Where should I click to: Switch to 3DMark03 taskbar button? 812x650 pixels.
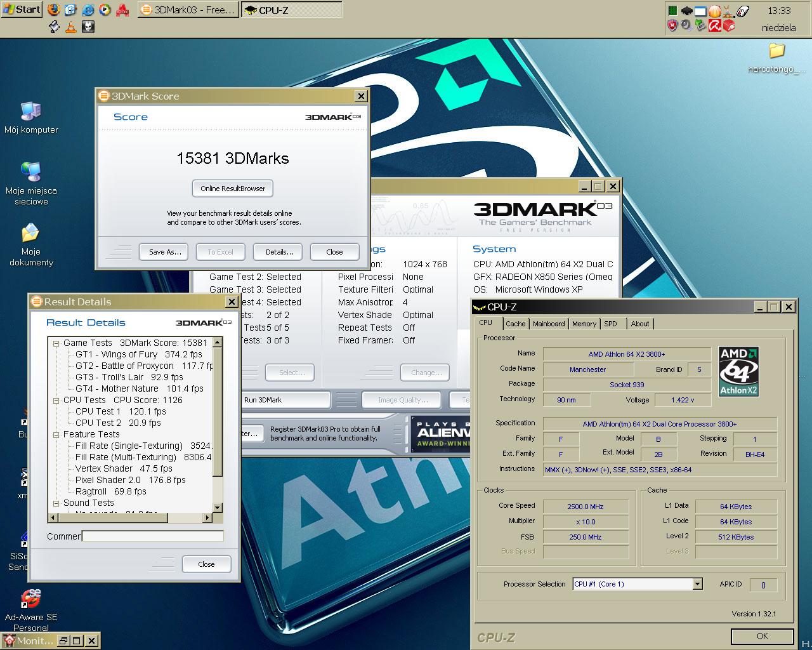(188, 10)
